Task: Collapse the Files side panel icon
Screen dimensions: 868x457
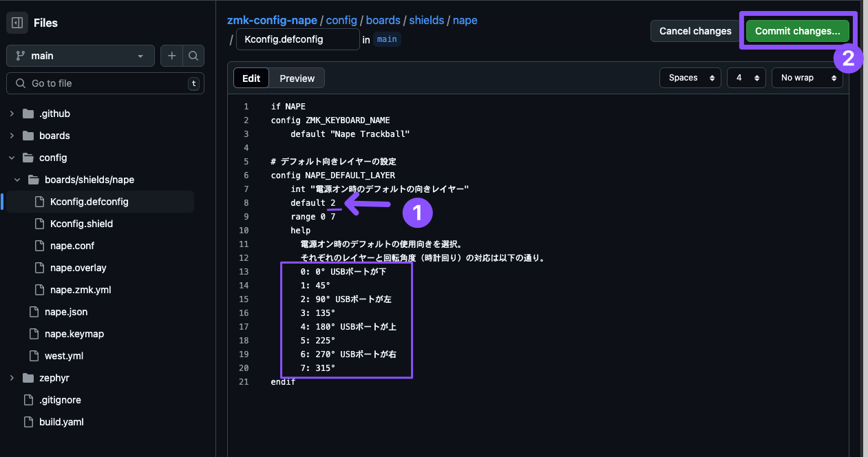Action: coord(17,23)
